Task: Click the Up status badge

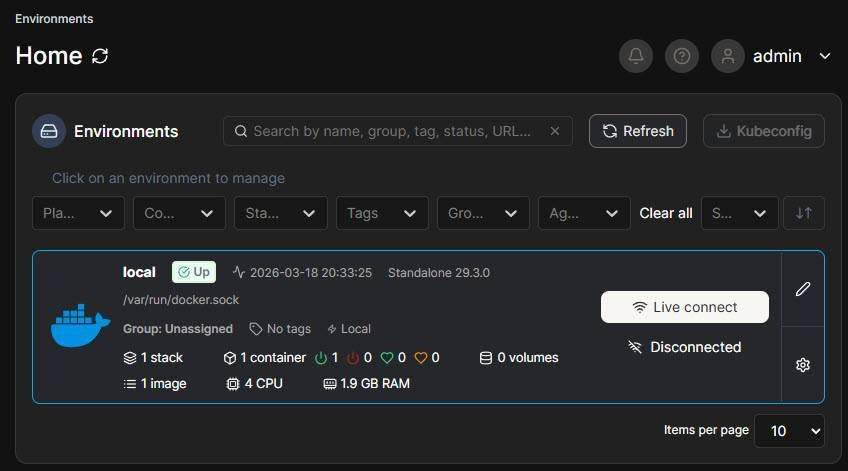Action: pyautogui.click(x=194, y=272)
